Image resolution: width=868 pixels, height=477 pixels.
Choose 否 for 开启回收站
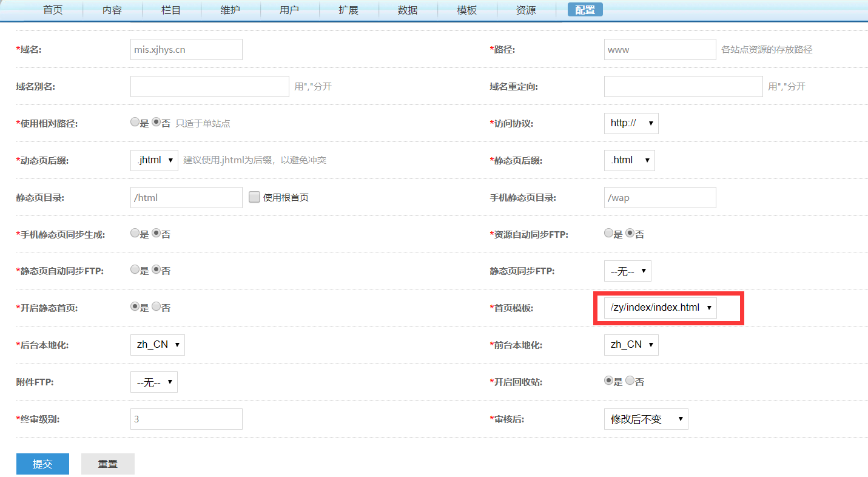(x=630, y=381)
